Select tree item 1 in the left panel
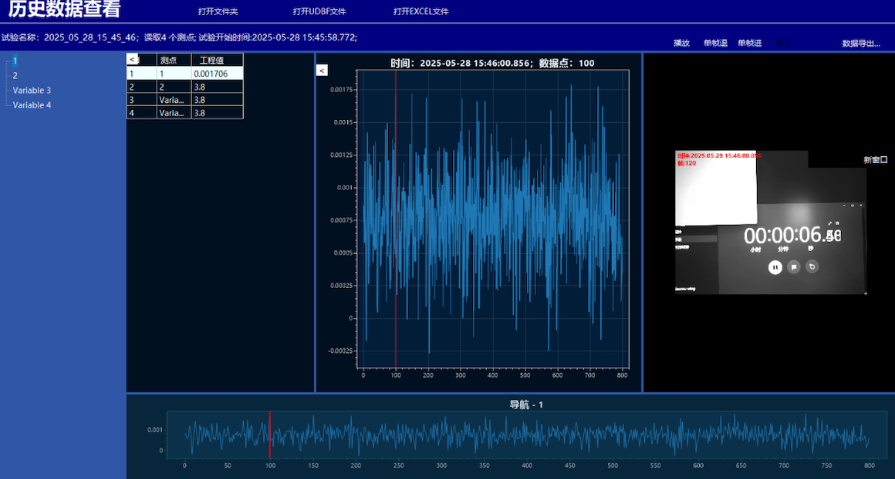 click(15, 61)
